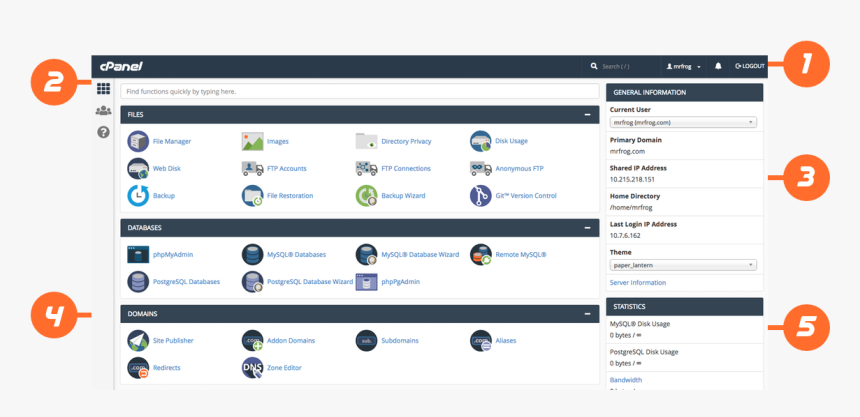Screen dimensions: 860x417
Task: Open the Backup Wizard icon
Action: 366,196
